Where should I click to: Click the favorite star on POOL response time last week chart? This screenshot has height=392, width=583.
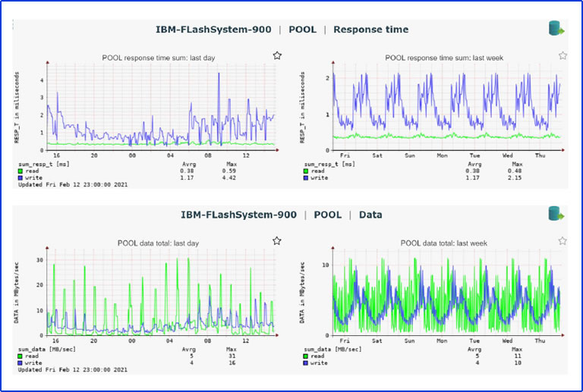coord(563,55)
